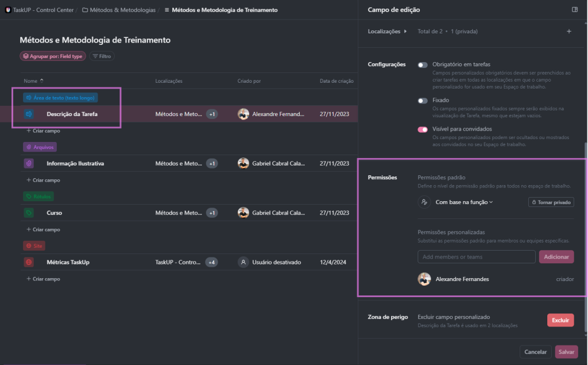Click the attachment icon beside Informação Ilustrativa

28,164
